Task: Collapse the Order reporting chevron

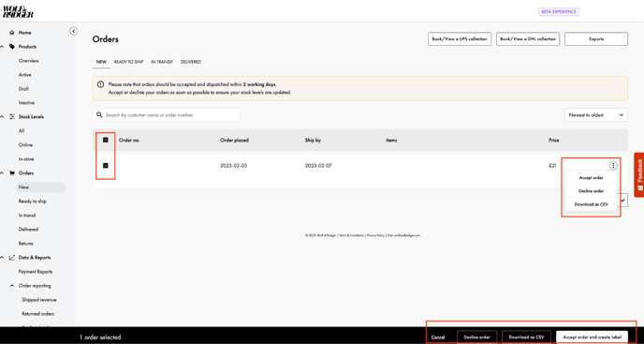Action: [12, 286]
